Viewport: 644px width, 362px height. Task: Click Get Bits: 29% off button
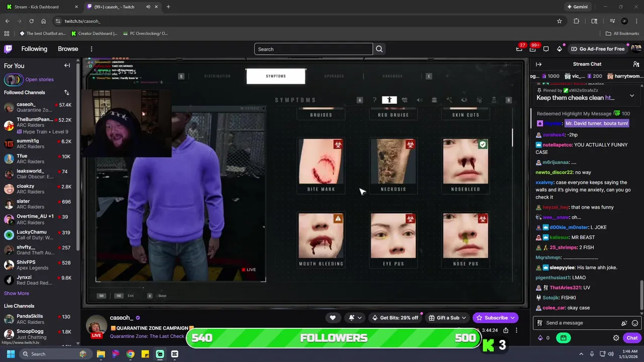(395, 318)
